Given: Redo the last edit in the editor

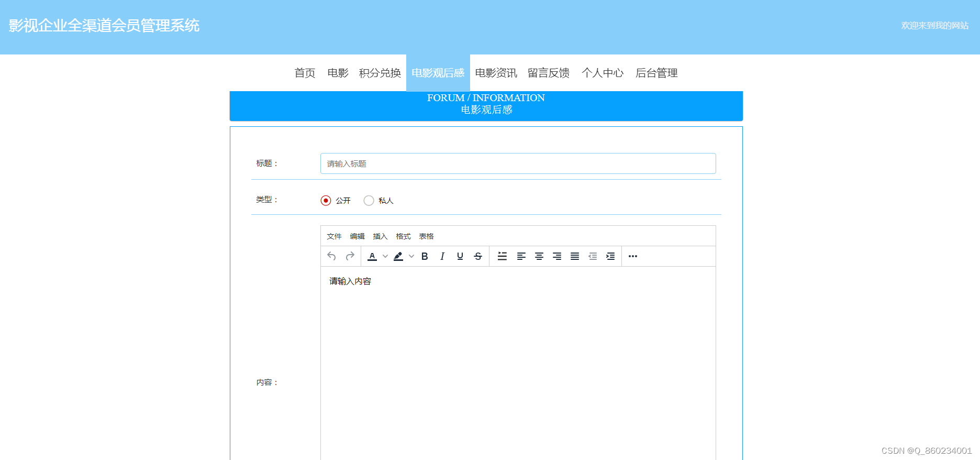Looking at the screenshot, I should pyautogui.click(x=350, y=256).
